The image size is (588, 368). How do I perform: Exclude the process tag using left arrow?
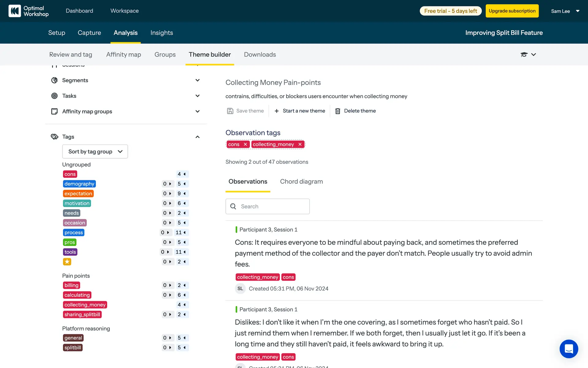point(185,232)
